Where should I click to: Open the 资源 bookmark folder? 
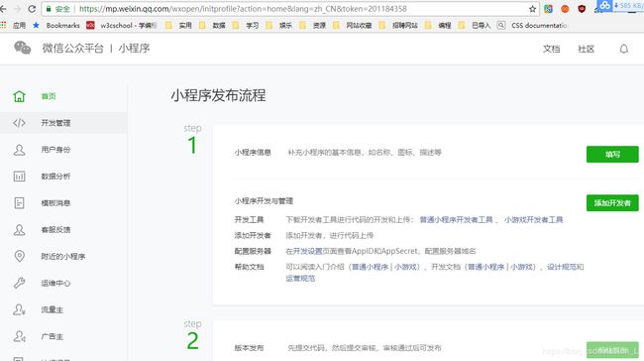tap(312, 25)
